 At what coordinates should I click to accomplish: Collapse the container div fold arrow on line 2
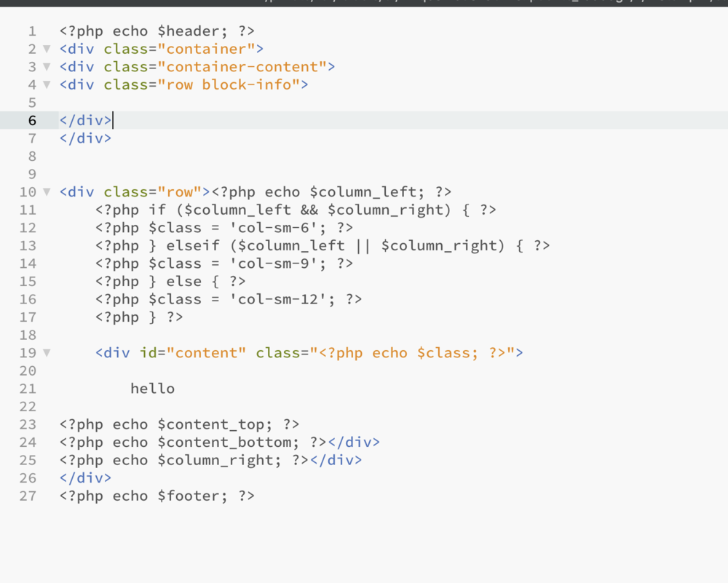click(x=47, y=49)
